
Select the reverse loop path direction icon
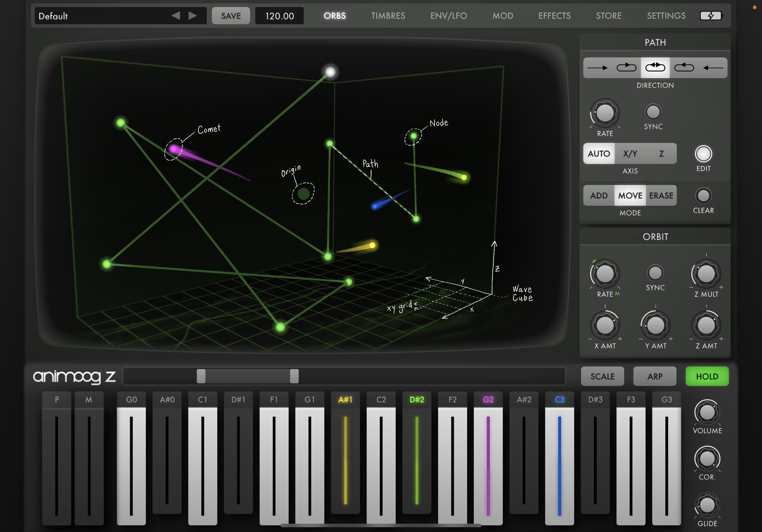(684, 68)
